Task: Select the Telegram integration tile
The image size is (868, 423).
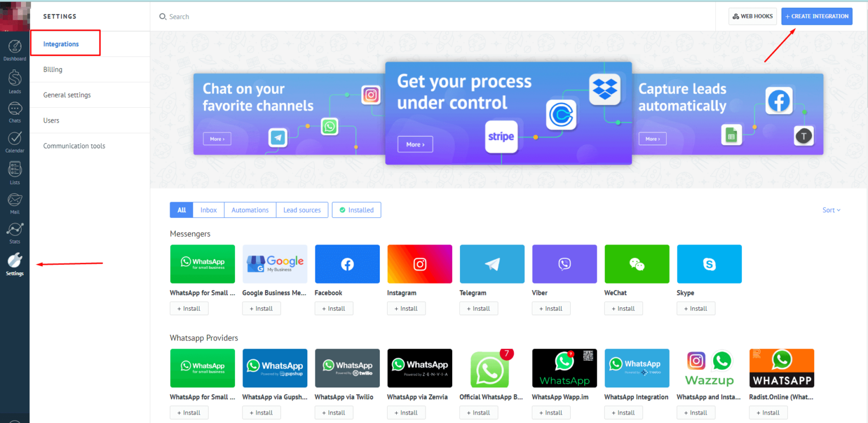Action: click(492, 264)
